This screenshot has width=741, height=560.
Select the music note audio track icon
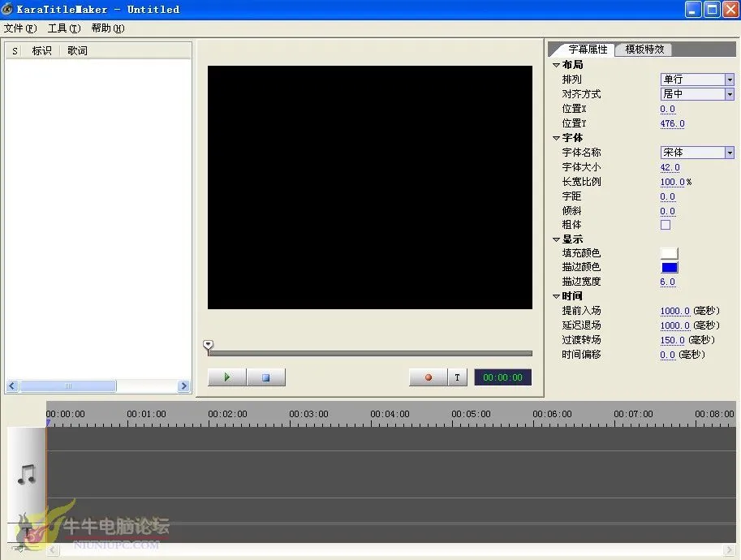tap(27, 474)
